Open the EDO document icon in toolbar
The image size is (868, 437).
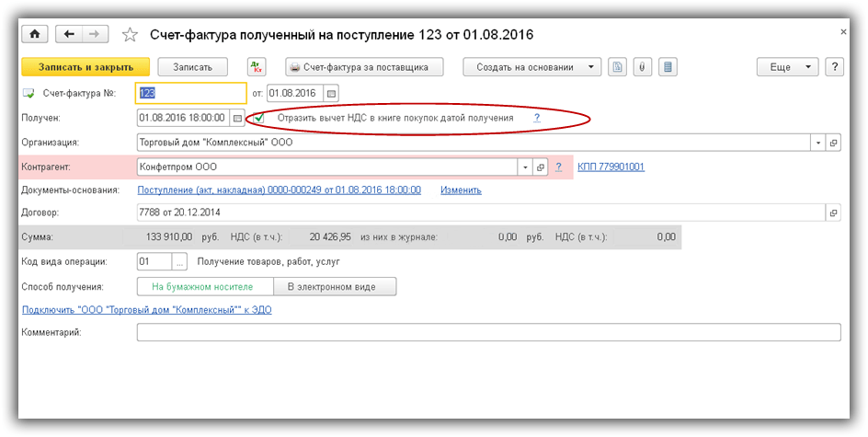[x=618, y=67]
